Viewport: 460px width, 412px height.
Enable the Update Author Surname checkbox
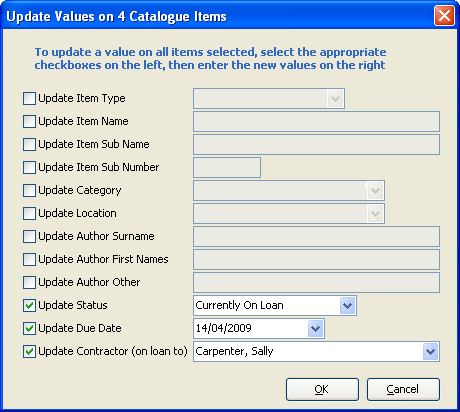click(x=29, y=237)
